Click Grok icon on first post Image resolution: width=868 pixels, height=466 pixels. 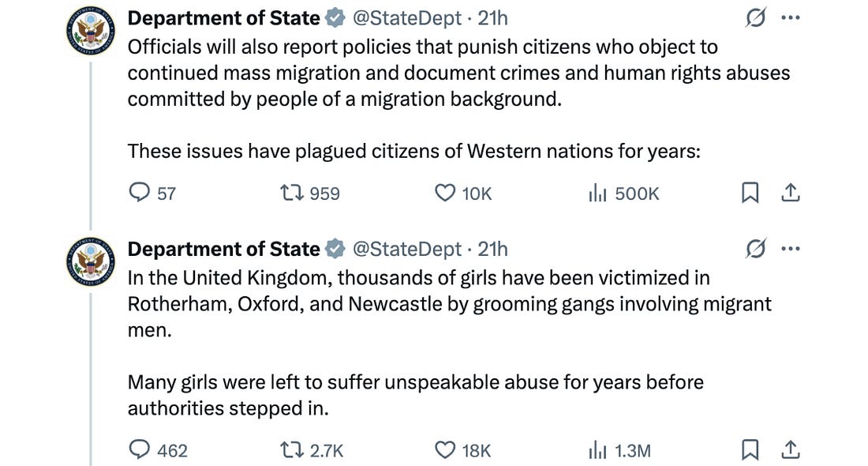click(756, 17)
